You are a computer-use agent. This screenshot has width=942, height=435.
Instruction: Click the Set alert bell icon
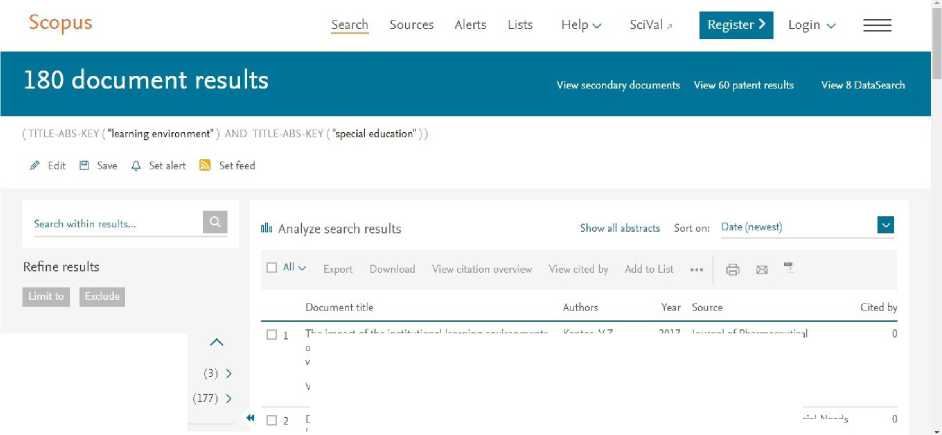click(136, 166)
